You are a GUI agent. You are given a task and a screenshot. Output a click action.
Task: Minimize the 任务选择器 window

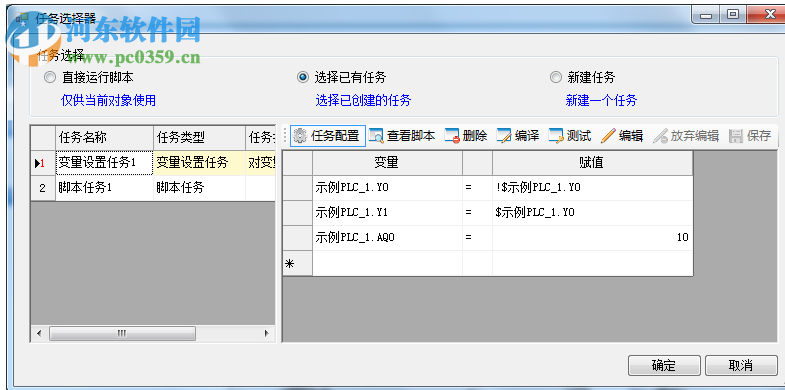click(706, 16)
